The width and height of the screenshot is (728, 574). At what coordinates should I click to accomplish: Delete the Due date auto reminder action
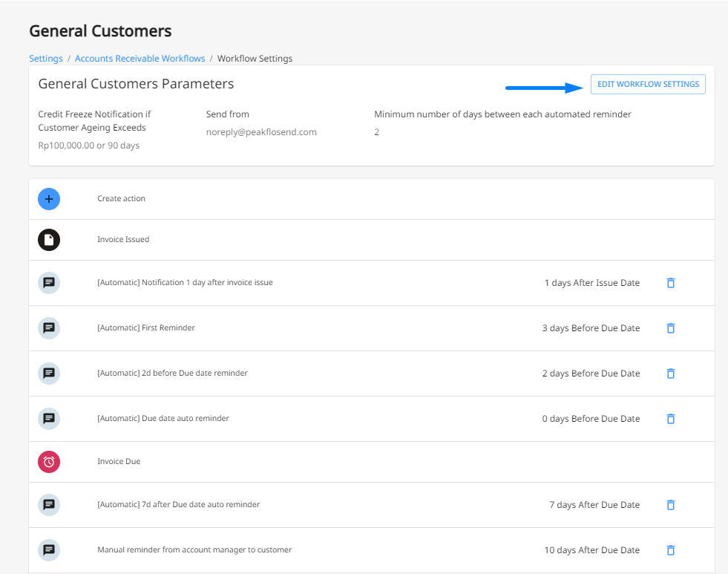click(x=670, y=419)
